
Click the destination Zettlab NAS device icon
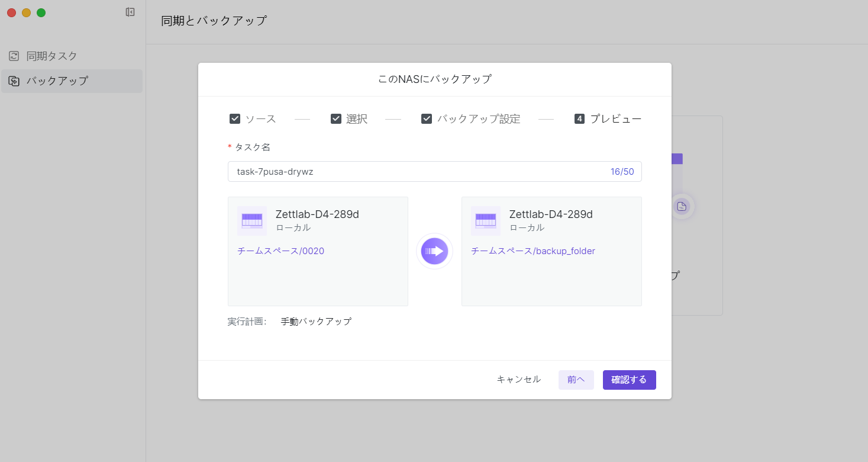click(485, 221)
